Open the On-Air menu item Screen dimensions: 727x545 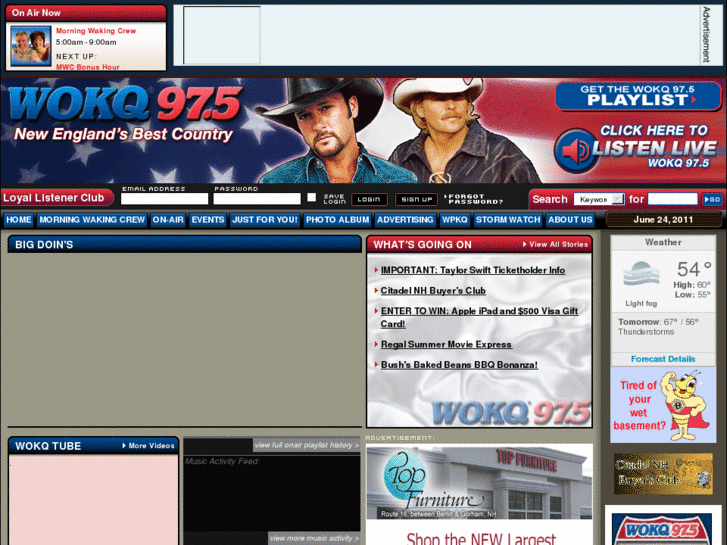pyautogui.click(x=168, y=220)
